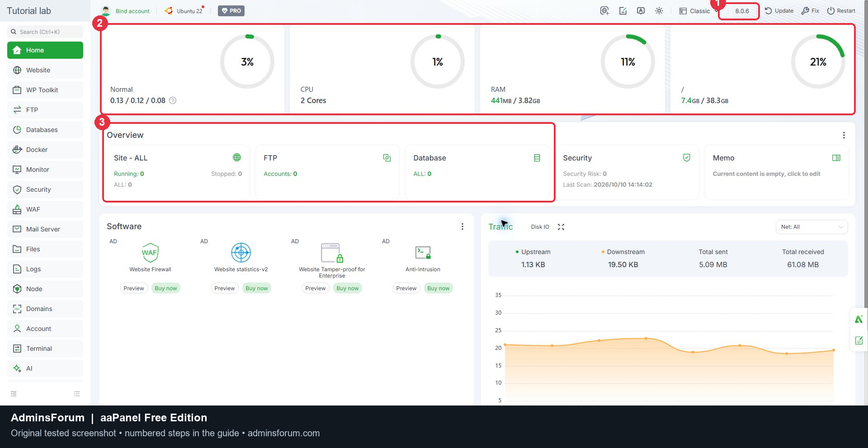The height and width of the screenshot is (448, 868).
Task: Click the Update button
Action: coord(779,11)
